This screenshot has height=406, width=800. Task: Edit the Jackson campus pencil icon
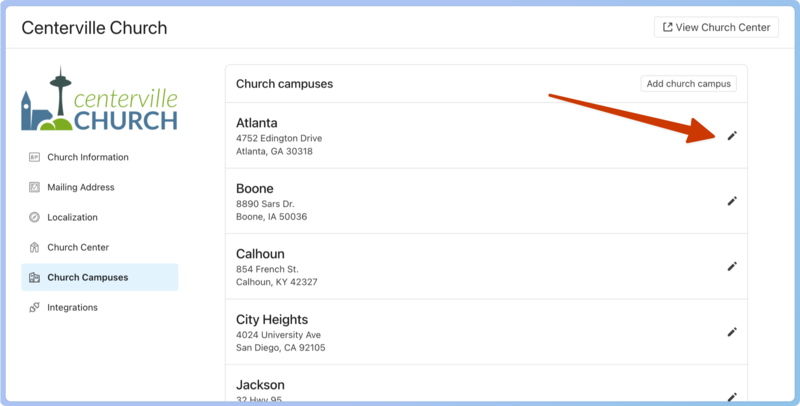click(732, 396)
